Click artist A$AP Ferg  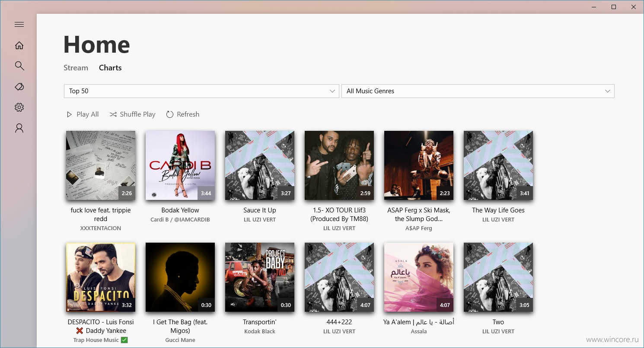point(419,228)
